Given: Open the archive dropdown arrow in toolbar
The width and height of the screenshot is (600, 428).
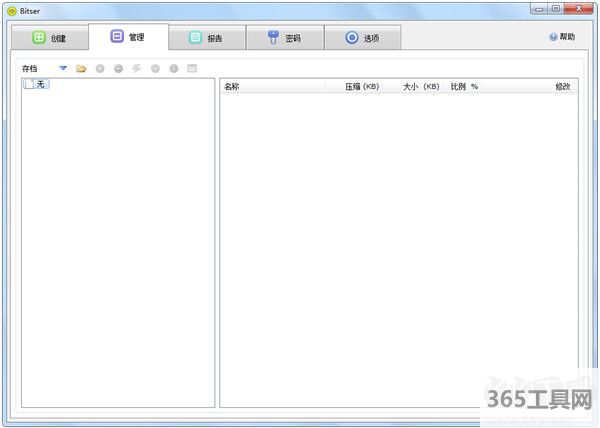Looking at the screenshot, I should pyautogui.click(x=63, y=68).
